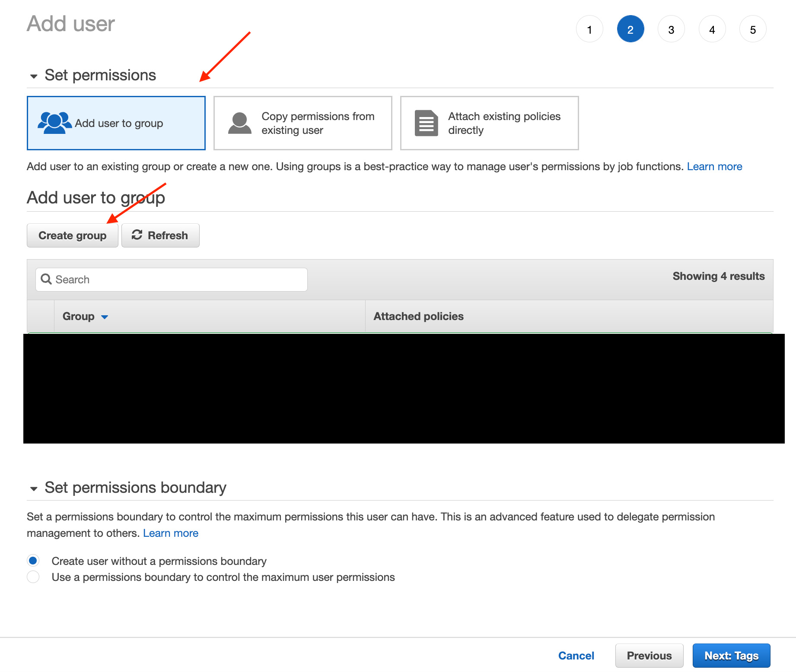Focus the group Search field
The height and width of the screenshot is (672, 796).
172,279
